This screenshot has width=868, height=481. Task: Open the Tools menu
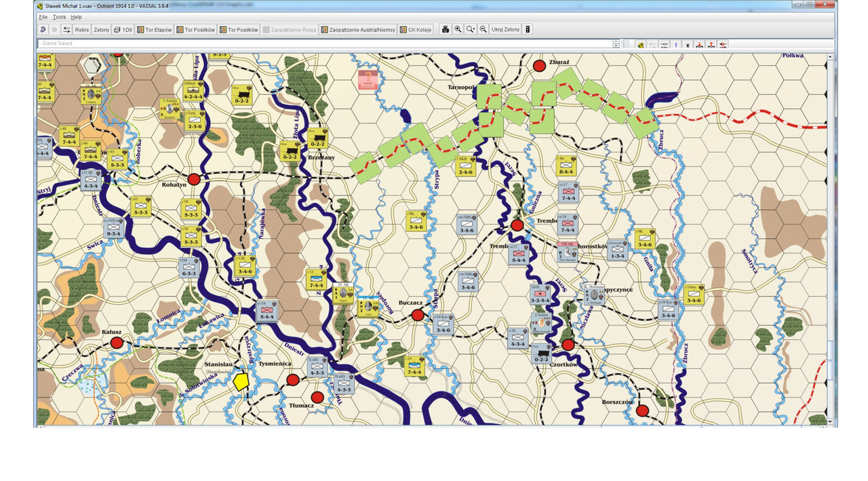click(60, 16)
